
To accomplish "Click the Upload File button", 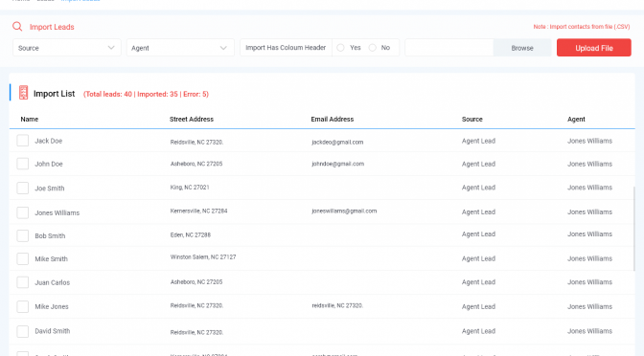I will coord(594,48).
